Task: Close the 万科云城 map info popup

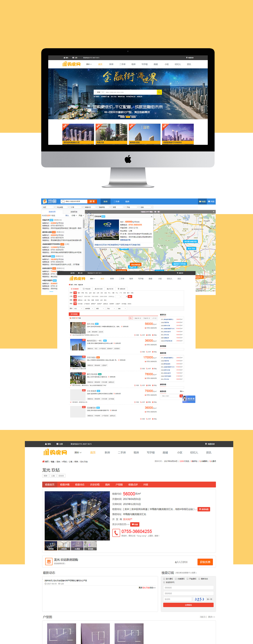Action: click(x=151, y=216)
